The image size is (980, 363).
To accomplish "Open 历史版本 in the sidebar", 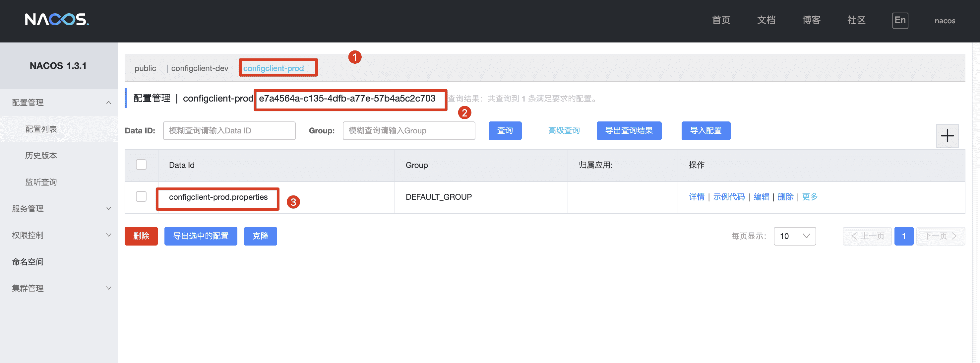I will coord(41,155).
